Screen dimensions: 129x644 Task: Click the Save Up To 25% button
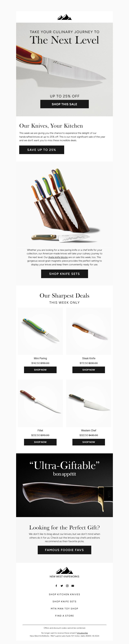click(x=42, y=150)
